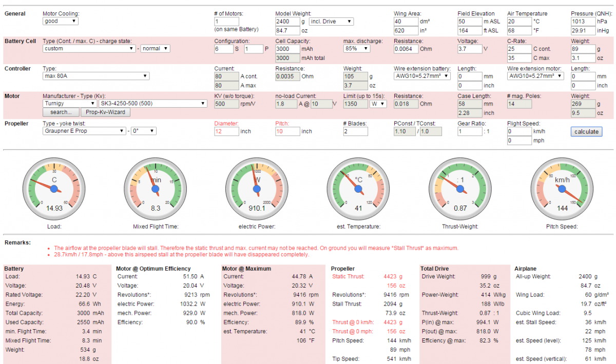The height and width of the screenshot is (364, 616).
Task: Click the battery series (S) configuration field
Action: (223, 49)
